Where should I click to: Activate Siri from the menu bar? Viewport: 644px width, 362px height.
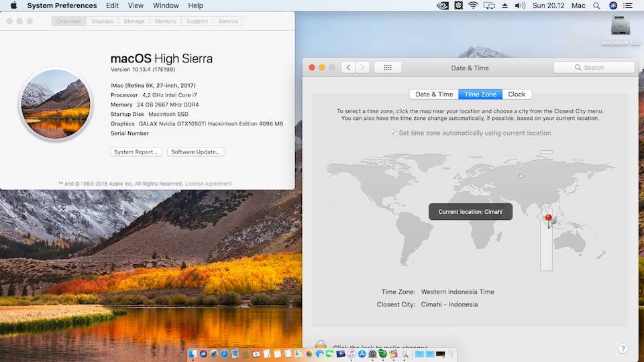pos(613,5)
